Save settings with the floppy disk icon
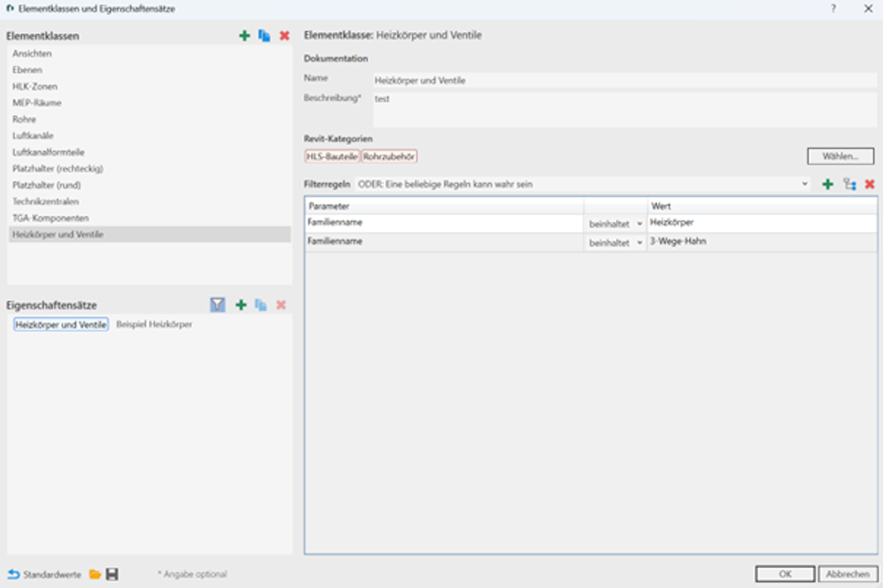This screenshot has height=588, width=883. [x=112, y=574]
